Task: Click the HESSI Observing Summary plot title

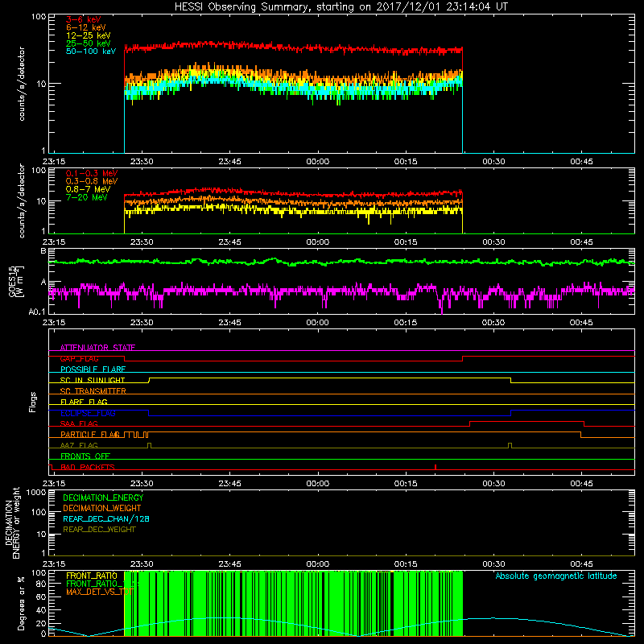Action: pos(341,7)
